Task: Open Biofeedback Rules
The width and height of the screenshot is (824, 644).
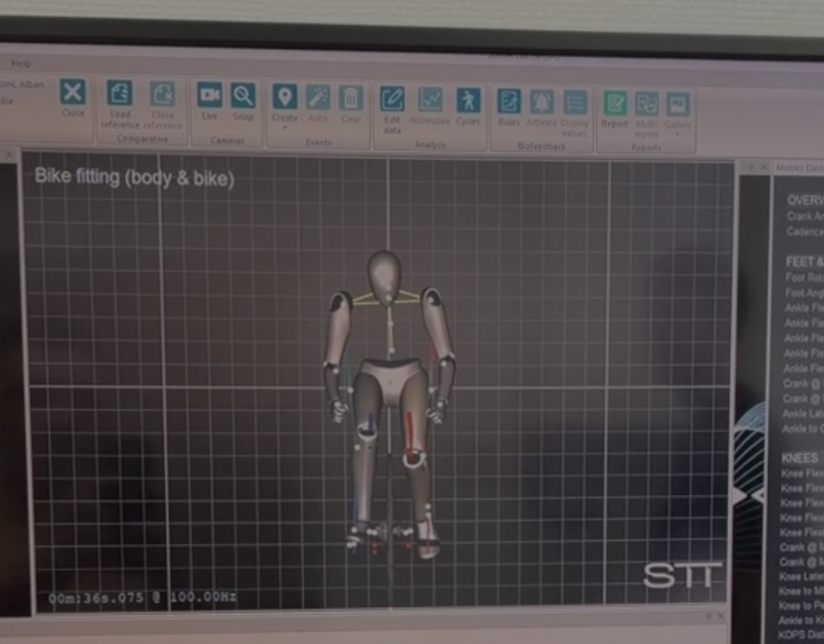Action: tap(509, 102)
